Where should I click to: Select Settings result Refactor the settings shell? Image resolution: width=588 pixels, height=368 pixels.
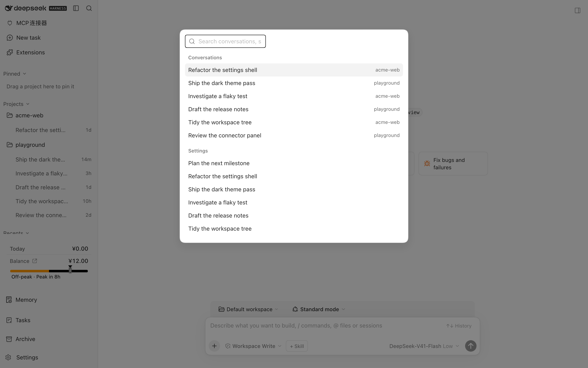coord(294,176)
